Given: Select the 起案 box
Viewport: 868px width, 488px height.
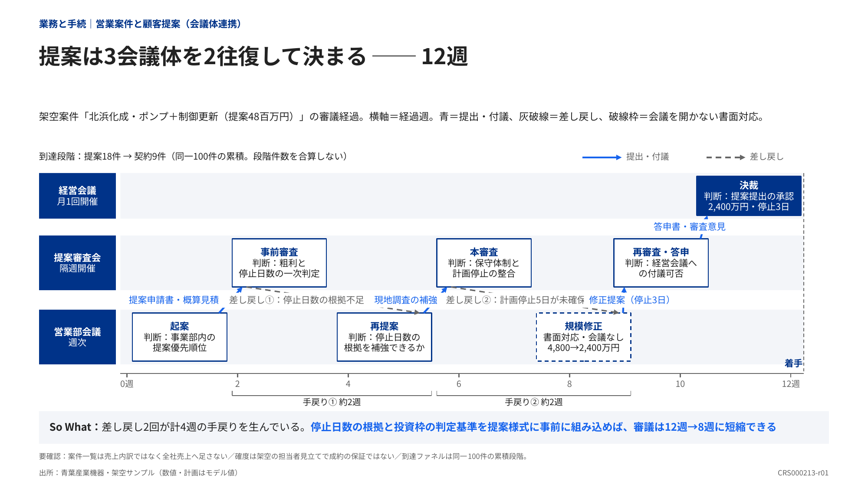Looking at the screenshot, I should [x=180, y=337].
